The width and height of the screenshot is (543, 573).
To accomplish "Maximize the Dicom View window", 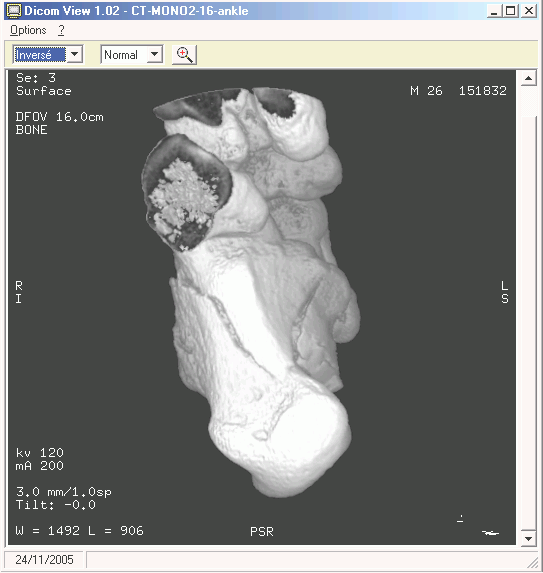I will [510, 11].
